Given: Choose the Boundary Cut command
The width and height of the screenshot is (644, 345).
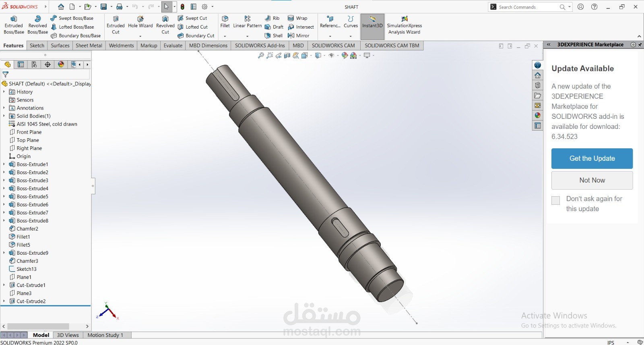Looking at the screenshot, I should [196, 35].
